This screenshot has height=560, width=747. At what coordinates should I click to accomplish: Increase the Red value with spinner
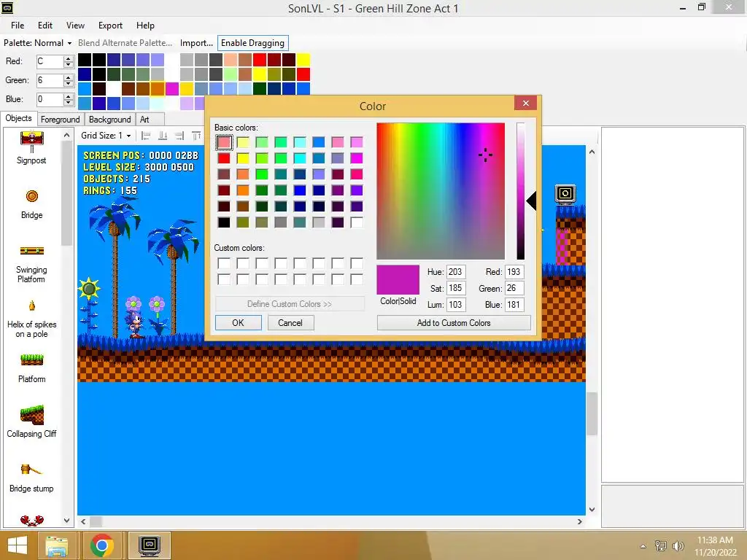coord(69,58)
